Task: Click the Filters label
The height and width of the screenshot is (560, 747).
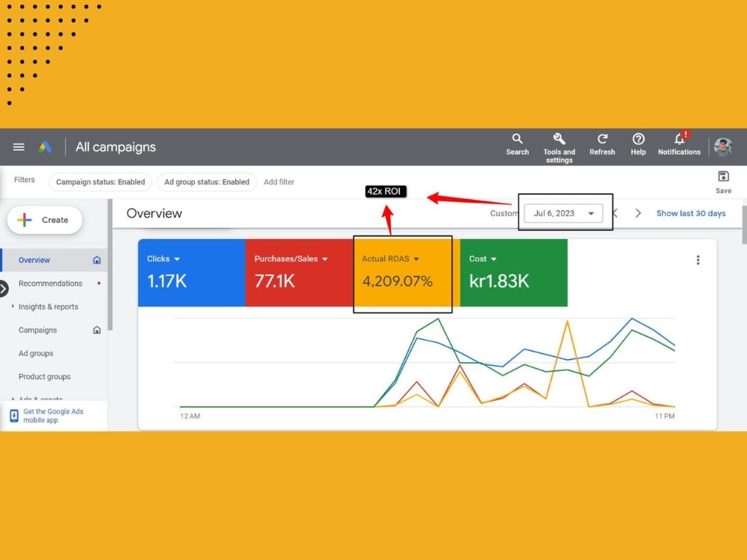Action: (25, 179)
